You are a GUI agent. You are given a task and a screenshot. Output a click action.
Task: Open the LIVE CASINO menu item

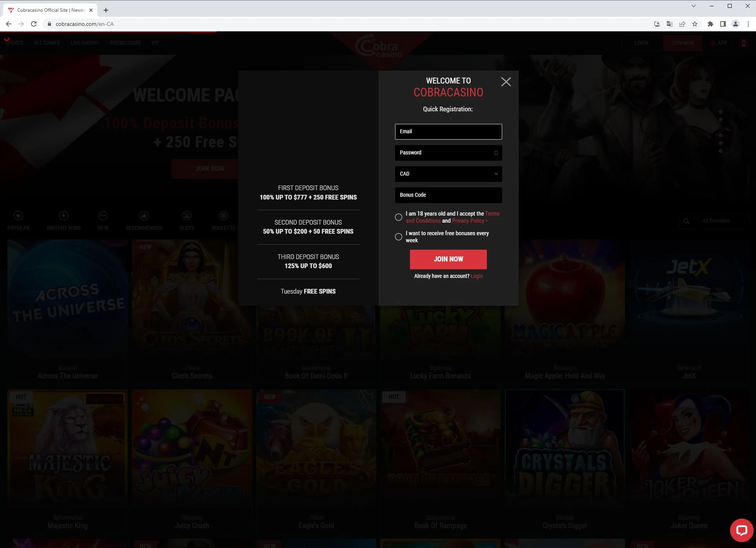(85, 43)
